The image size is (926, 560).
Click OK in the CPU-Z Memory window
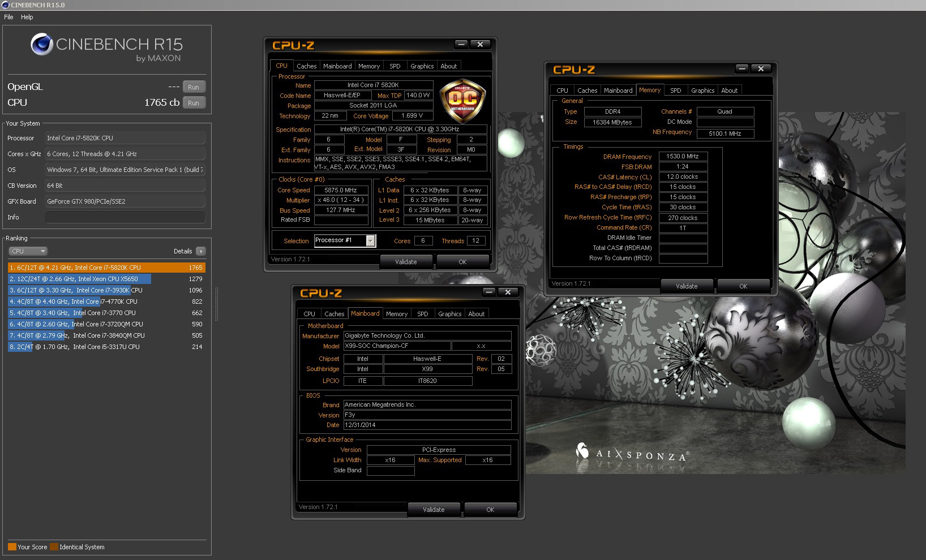point(743,286)
